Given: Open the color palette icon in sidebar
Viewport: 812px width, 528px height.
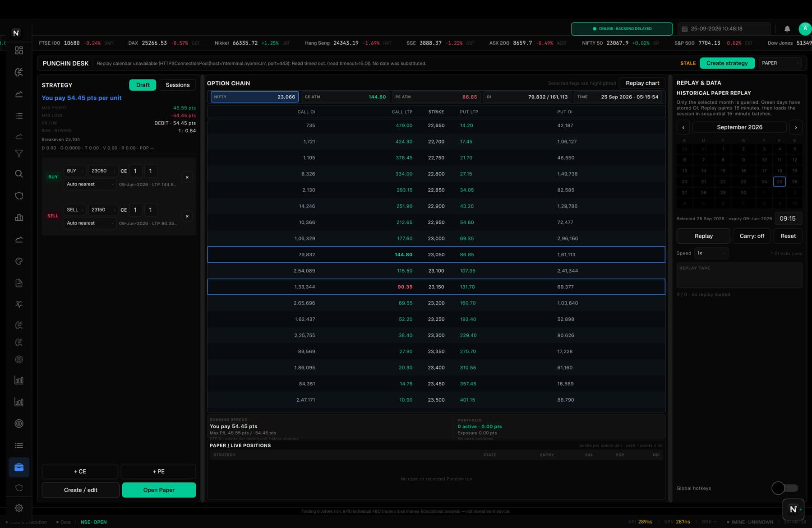Looking at the screenshot, I should 19,261.
